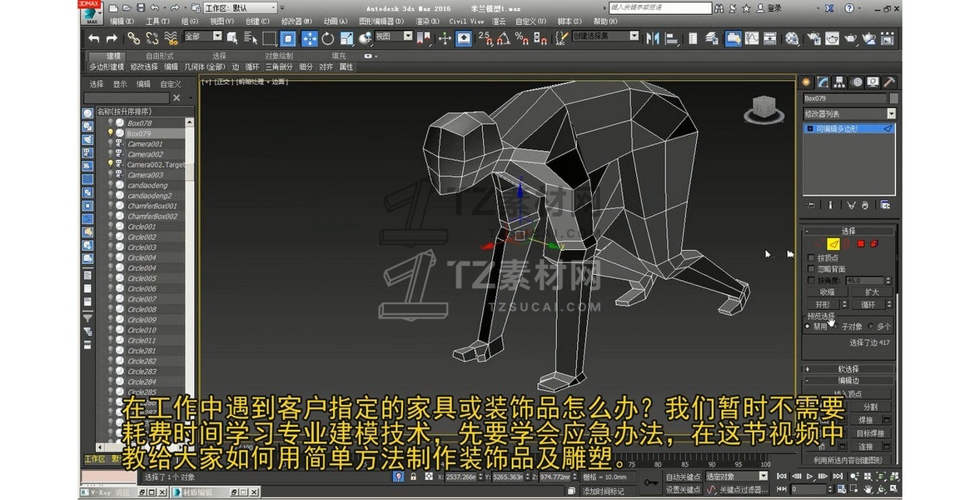980x500 pixels.
Task: Open the 修改器 menu
Action: click(x=293, y=21)
